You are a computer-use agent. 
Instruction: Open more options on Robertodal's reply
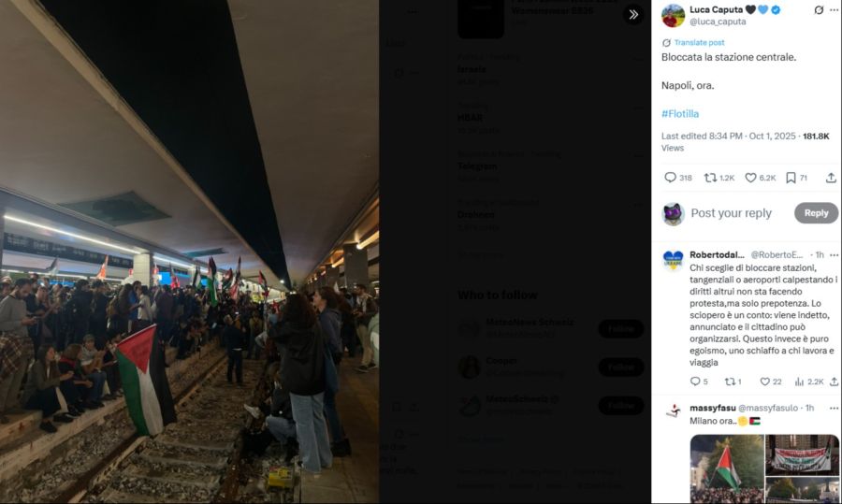(x=834, y=255)
